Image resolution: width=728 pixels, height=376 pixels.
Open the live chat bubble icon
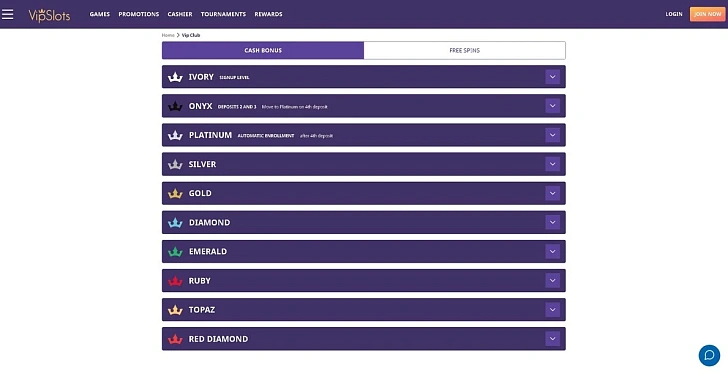(x=709, y=355)
